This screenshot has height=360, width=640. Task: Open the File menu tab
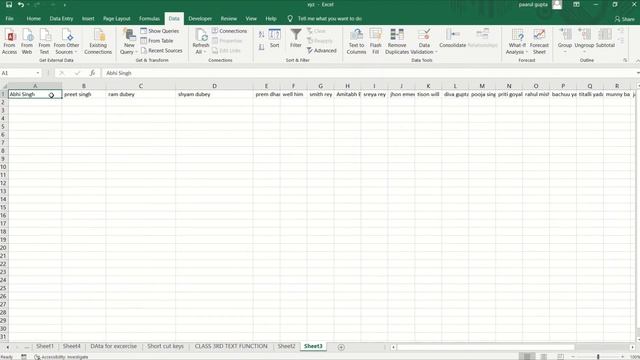click(9, 19)
